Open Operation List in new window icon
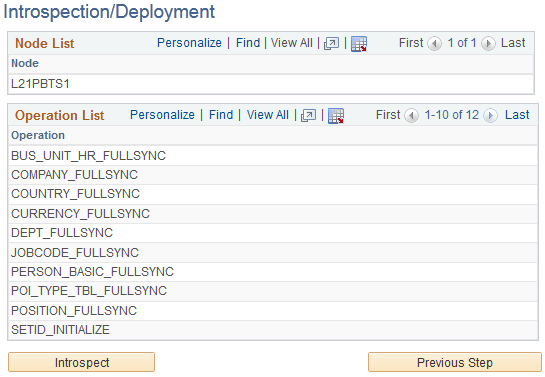The image size is (545, 377). pyautogui.click(x=308, y=116)
